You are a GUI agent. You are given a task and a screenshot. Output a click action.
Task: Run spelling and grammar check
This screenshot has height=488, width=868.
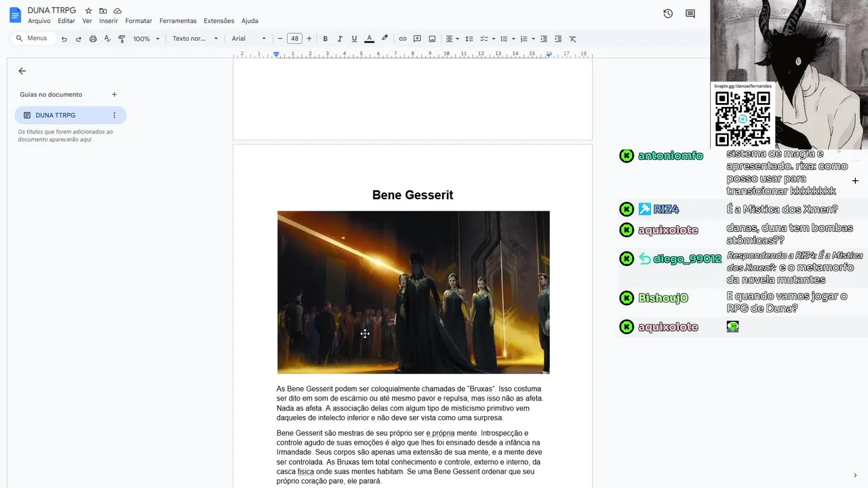tap(107, 39)
